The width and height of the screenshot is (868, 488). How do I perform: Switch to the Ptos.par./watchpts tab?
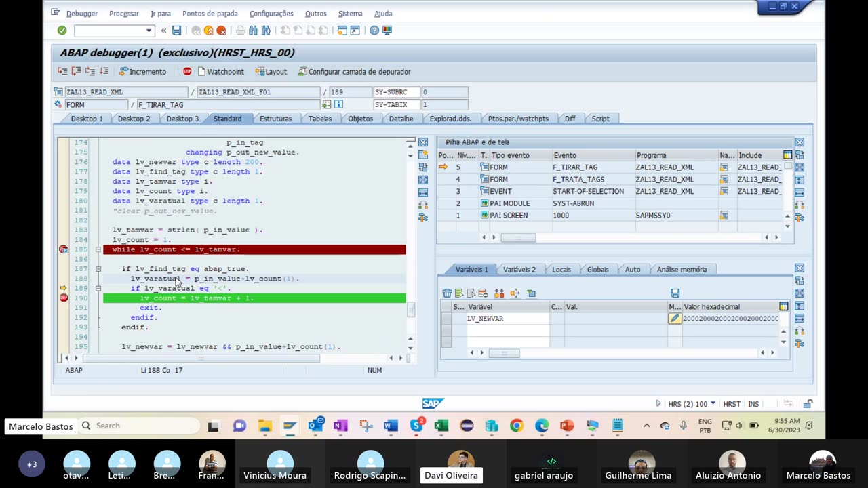pyautogui.click(x=518, y=119)
